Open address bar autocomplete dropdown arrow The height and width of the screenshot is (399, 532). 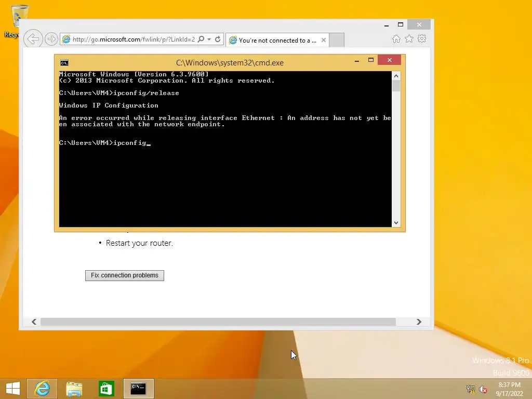click(209, 39)
